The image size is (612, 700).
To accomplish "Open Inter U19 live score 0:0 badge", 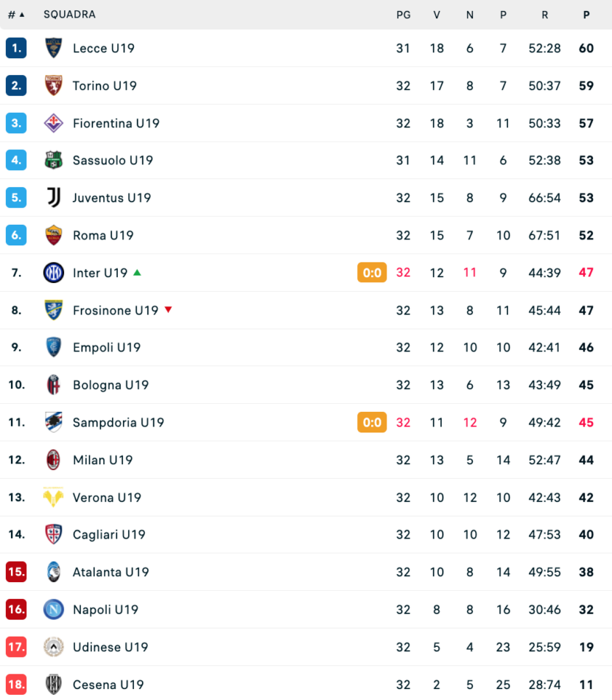I will [372, 273].
